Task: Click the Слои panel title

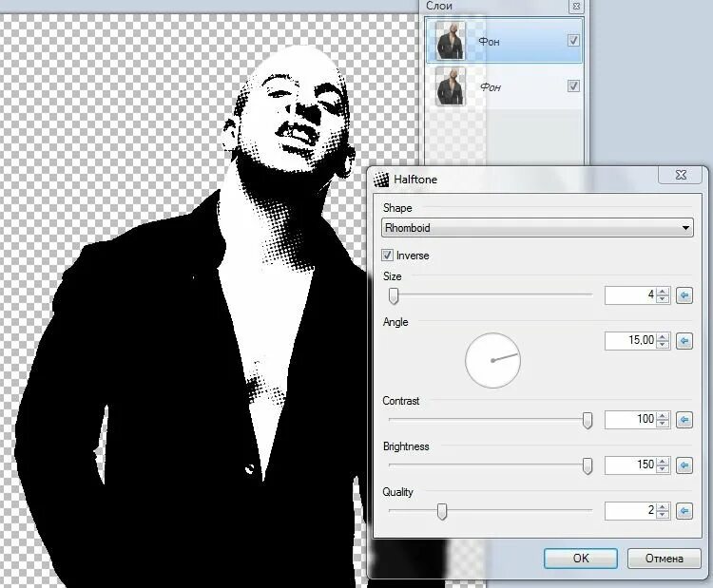Action: coord(439,6)
